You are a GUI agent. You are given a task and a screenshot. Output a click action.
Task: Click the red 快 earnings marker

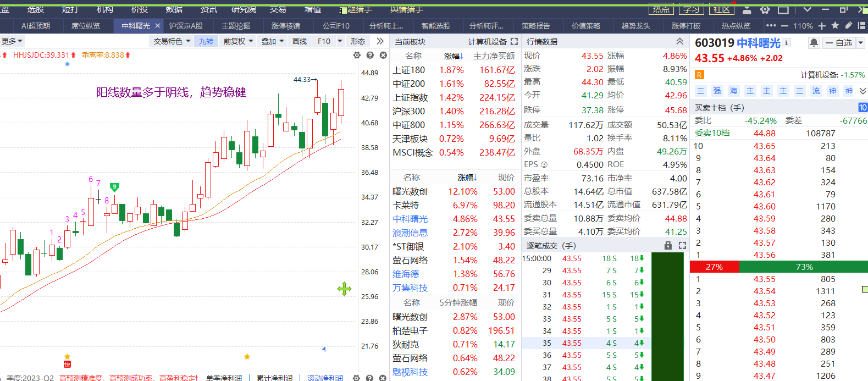click(67, 364)
